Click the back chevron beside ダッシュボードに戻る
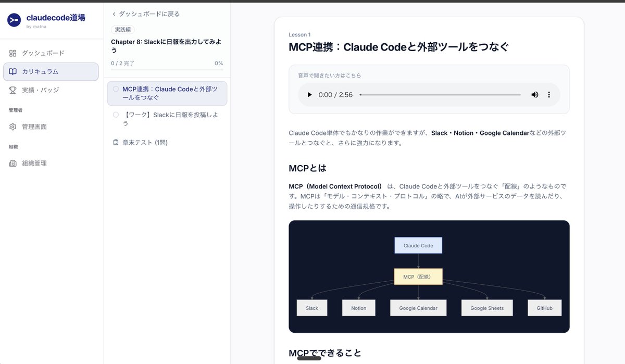625x364 pixels. (114, 14)
